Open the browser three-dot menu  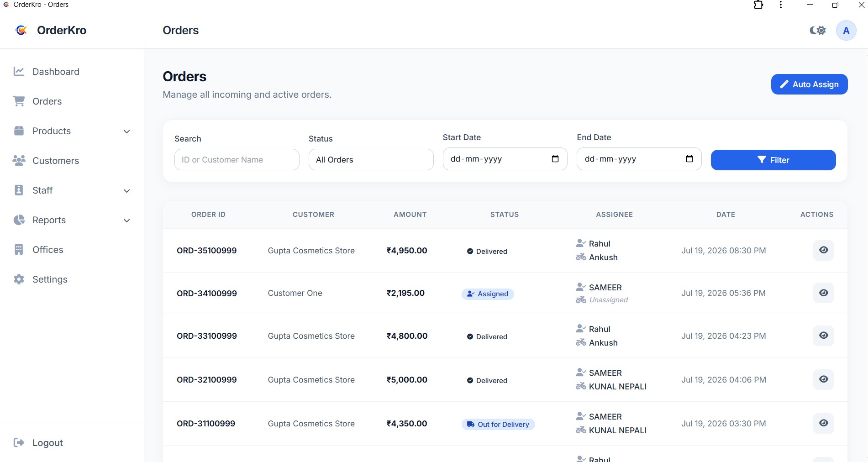tap(781, 5)
